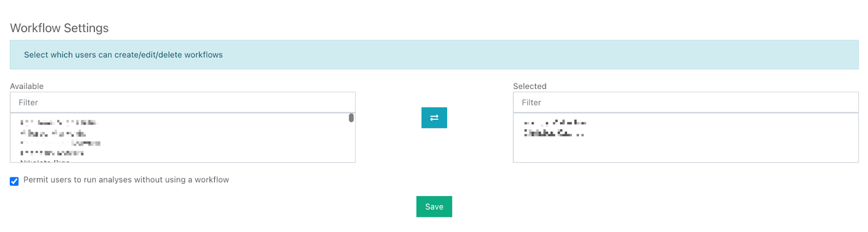Save the workflow settings
The height and width of the screenshot is (232, 868).
coord(434,207)
